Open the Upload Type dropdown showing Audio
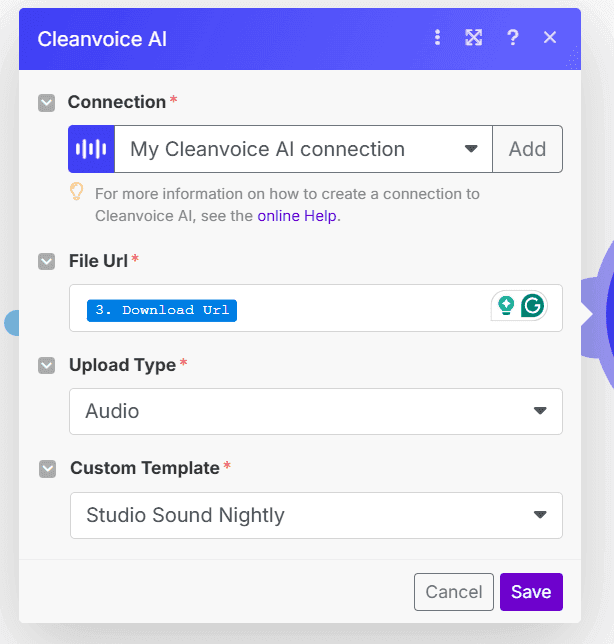Viewport: 614px width, 644px height. pos(315,411)
